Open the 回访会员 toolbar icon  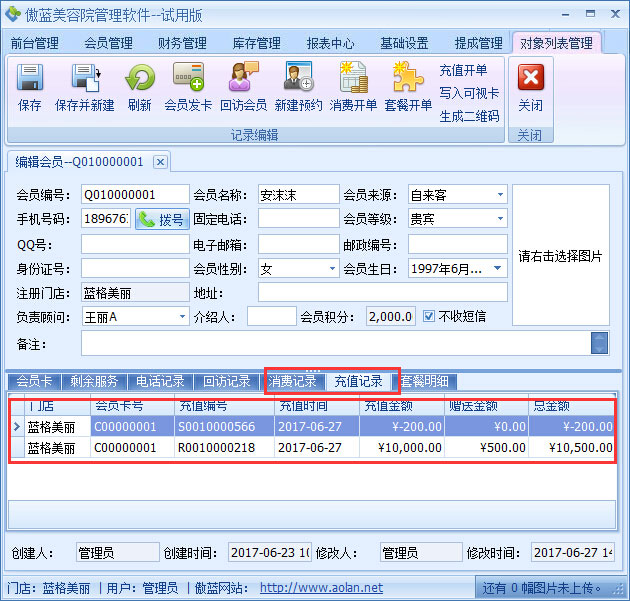click(x=243, y=79)
